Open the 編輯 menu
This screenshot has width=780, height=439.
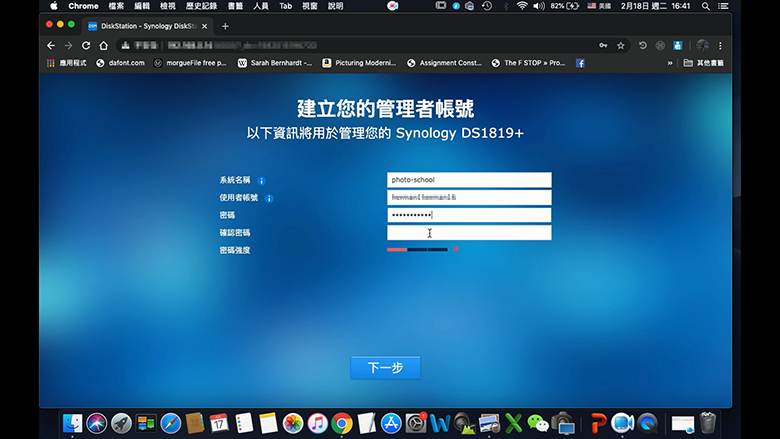click(142, 6)
